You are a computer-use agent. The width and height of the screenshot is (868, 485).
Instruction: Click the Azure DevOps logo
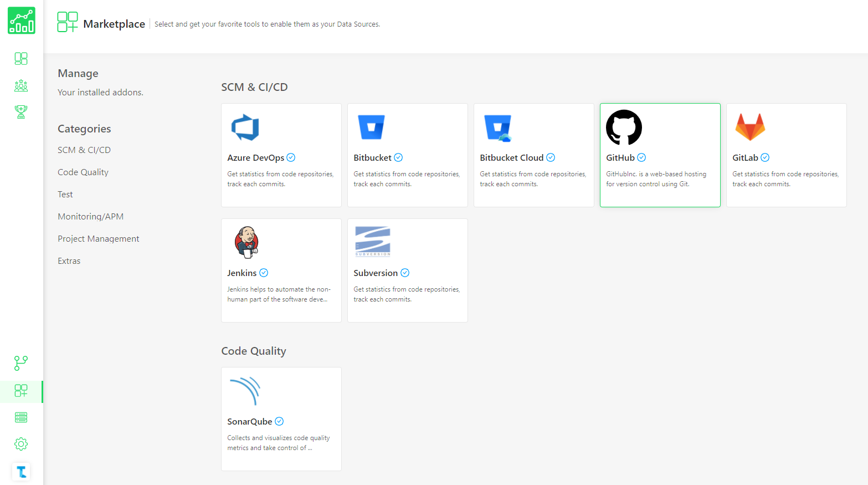(245, 127)
